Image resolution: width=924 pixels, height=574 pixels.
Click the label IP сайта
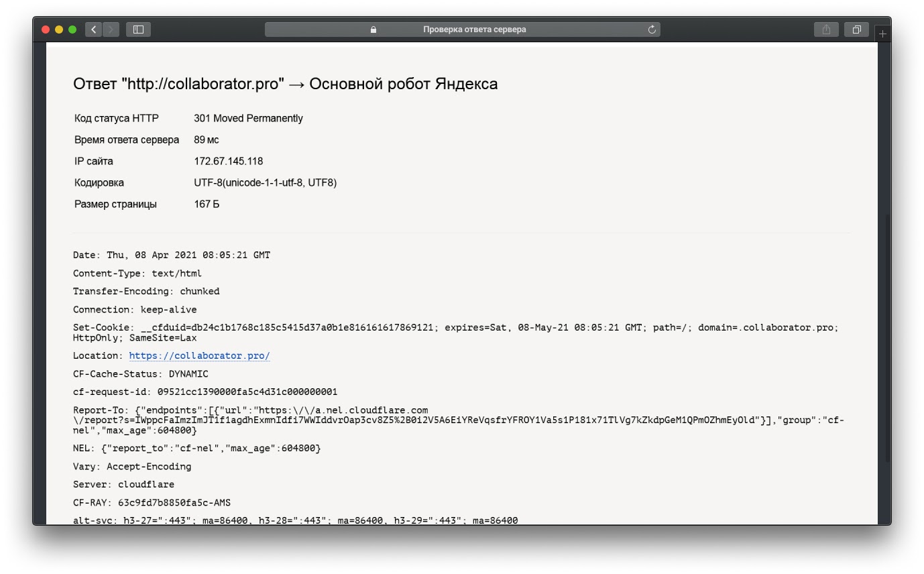pos(94,162)
